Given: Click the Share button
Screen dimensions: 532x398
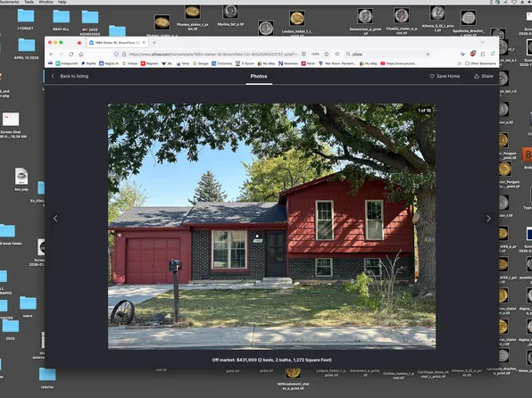Looking at the screenshot, I should [x=484, y=76].
